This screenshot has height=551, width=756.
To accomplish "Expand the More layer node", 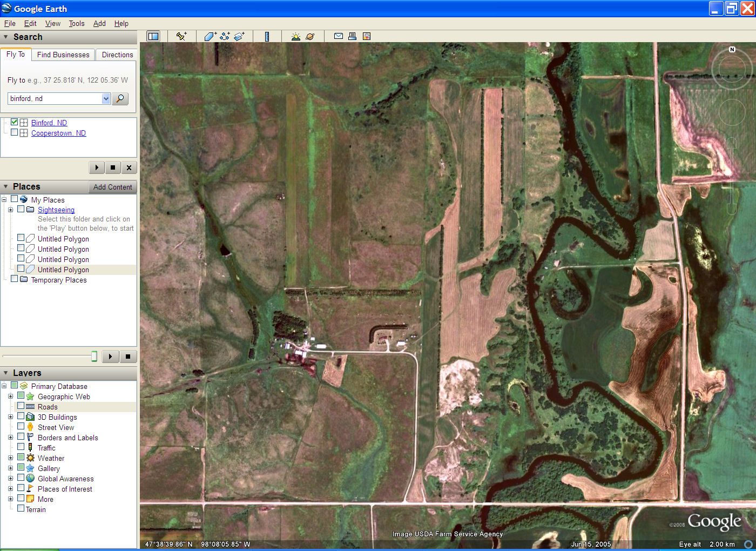I will pyautogui.click(x=10, y=499).
